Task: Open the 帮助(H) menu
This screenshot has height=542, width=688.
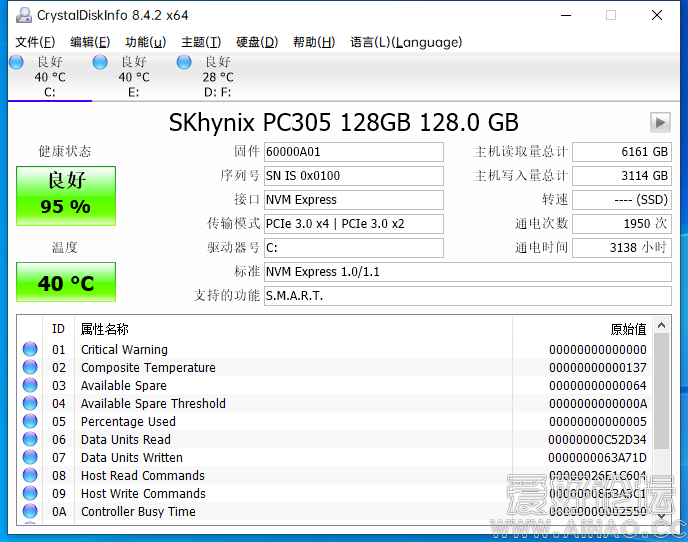Action: pos(314,42)
